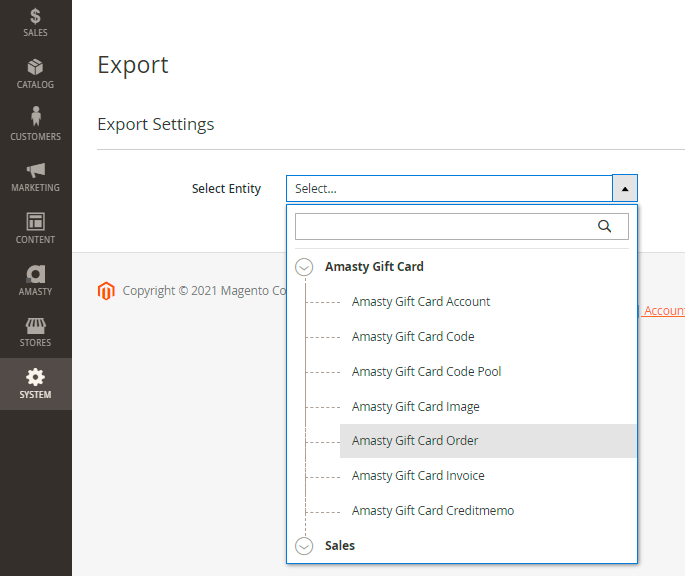
Task: Open Marketing megaphone icon
Action: [35, 170]
